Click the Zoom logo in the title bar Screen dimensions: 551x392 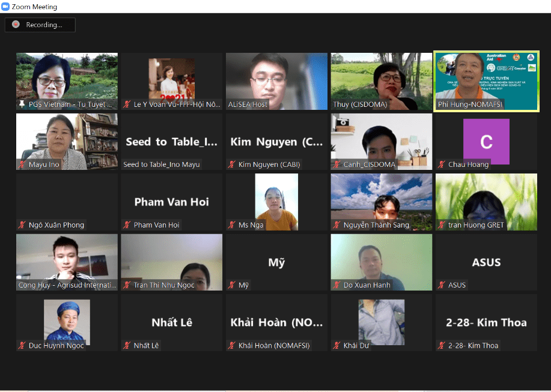6,7
